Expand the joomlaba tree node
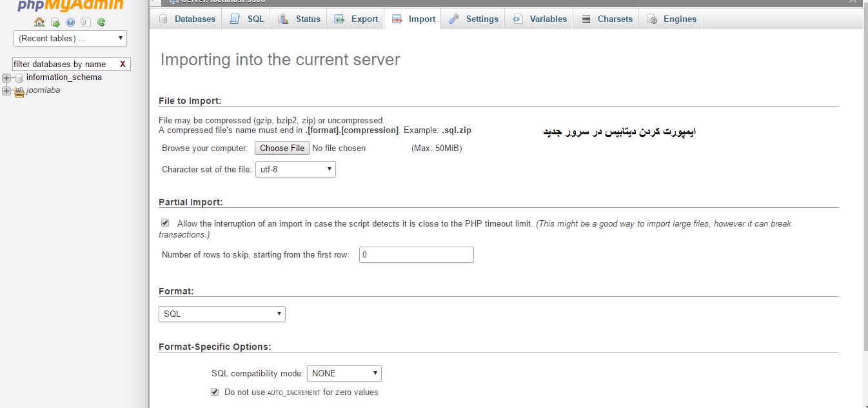 click(x=6, y=91)
